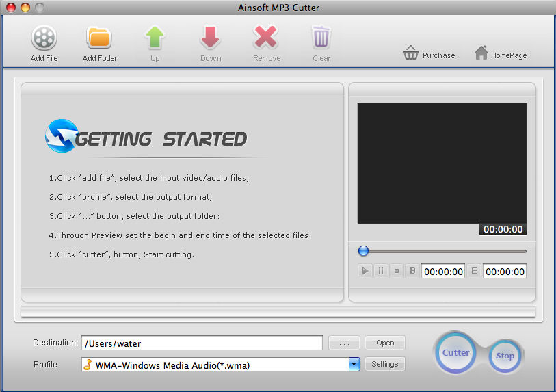Click the Destination path text field
The width and height of the screenshot is (556, 392).
click(201, 343)
